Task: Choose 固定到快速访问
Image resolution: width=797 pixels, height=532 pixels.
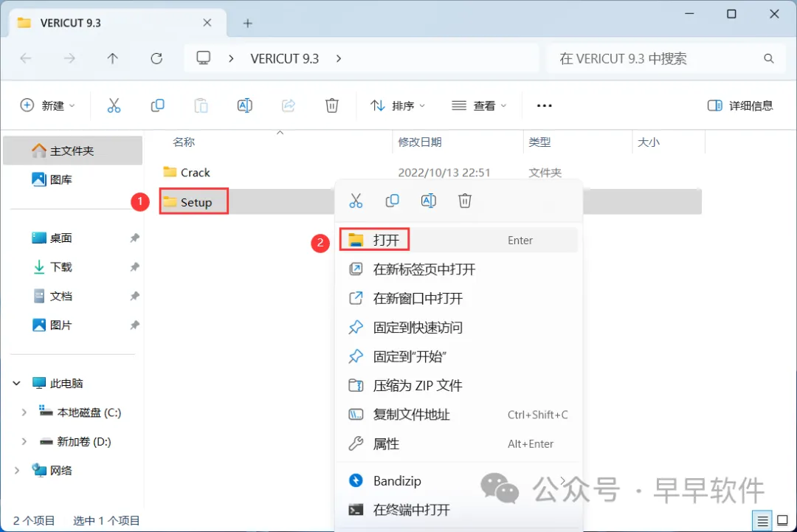Action: (x=458, y=327)
